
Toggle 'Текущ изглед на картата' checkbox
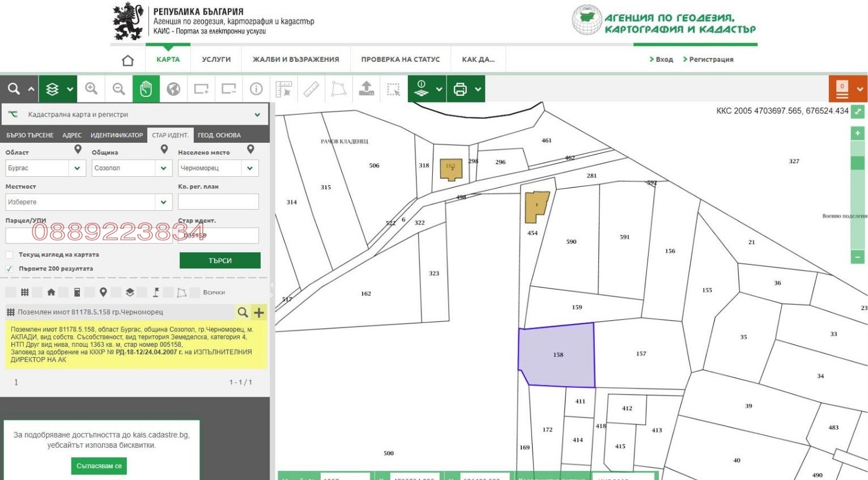click(9, 255)
